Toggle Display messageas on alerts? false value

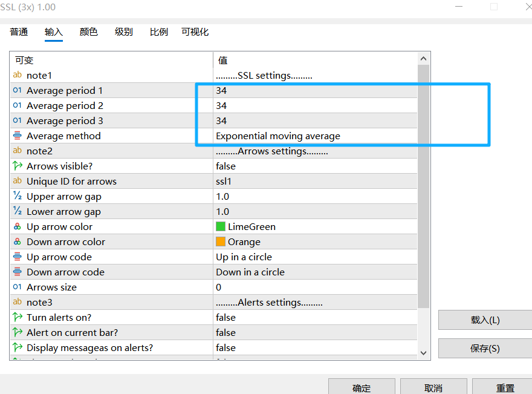coord(315,347)
